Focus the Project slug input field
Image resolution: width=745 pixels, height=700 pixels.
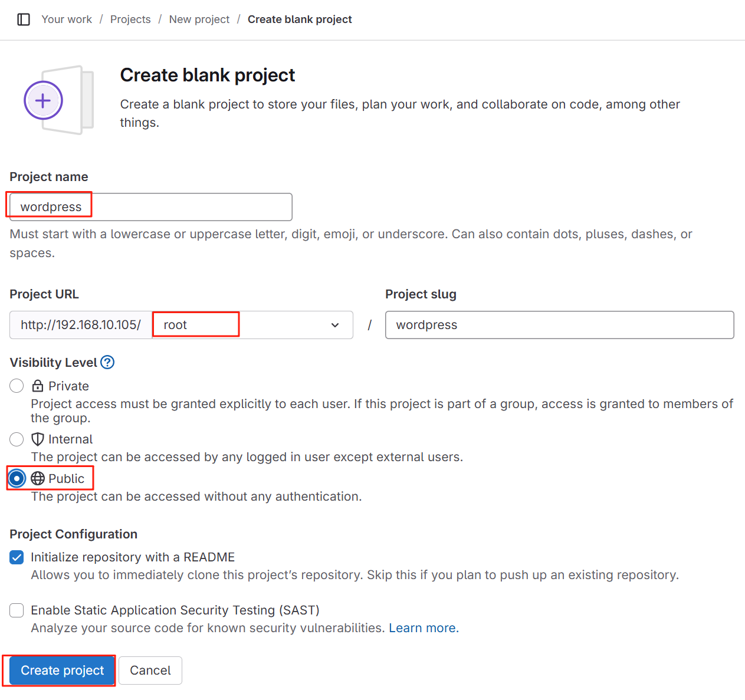[560, 325]
